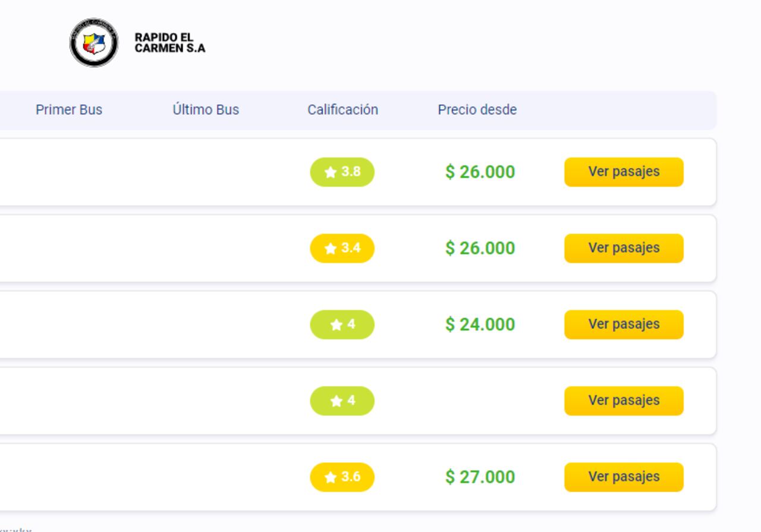This screenshot has height=532, width=761.
Task: Click the Precio desde column header
Action: click(477, 110)
